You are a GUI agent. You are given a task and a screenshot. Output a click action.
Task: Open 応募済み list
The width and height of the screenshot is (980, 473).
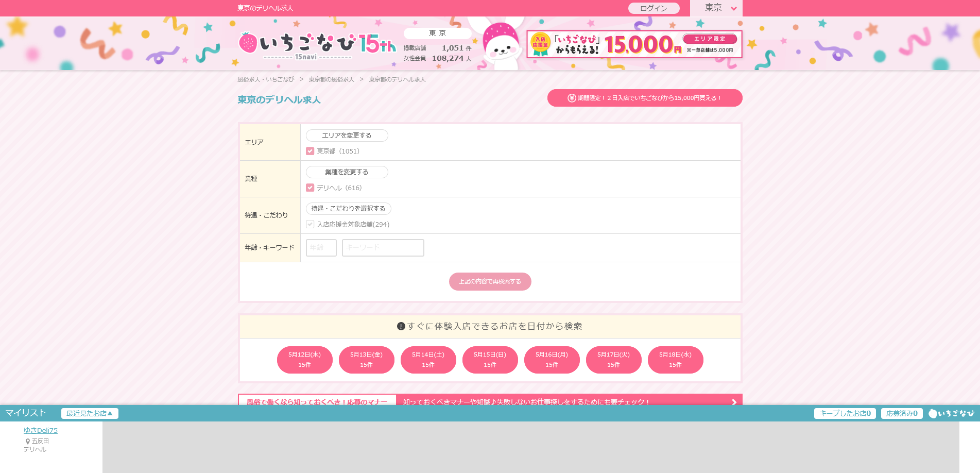902,413
